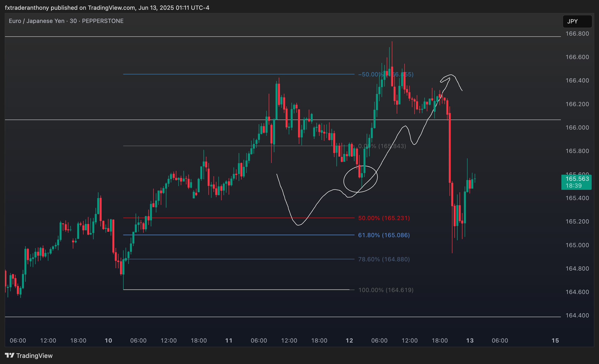Click the 0.00% (165.843) Fibonacci label
Image resolution: width=599 pixels, height=364 pixels.
click(x=382, y=146)
